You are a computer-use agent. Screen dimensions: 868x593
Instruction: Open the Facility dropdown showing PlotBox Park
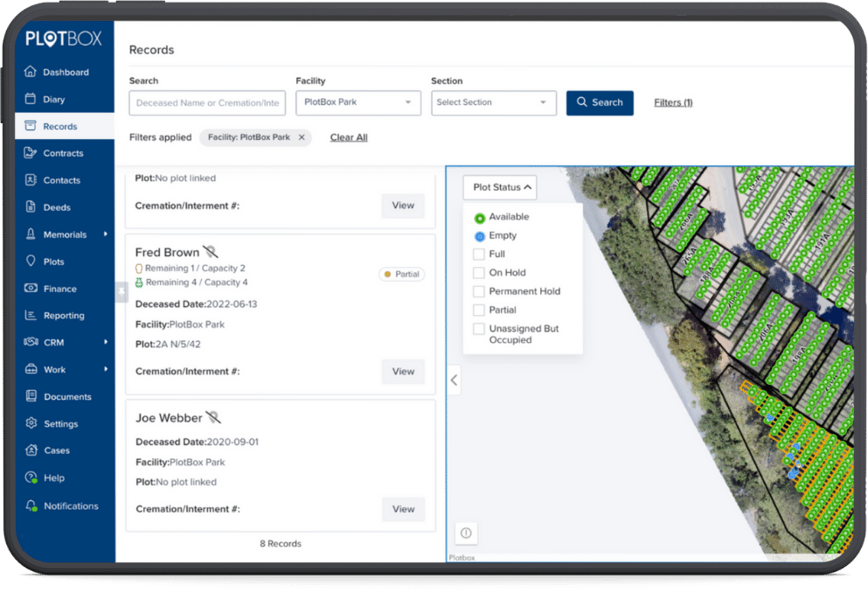coord(358,102)
